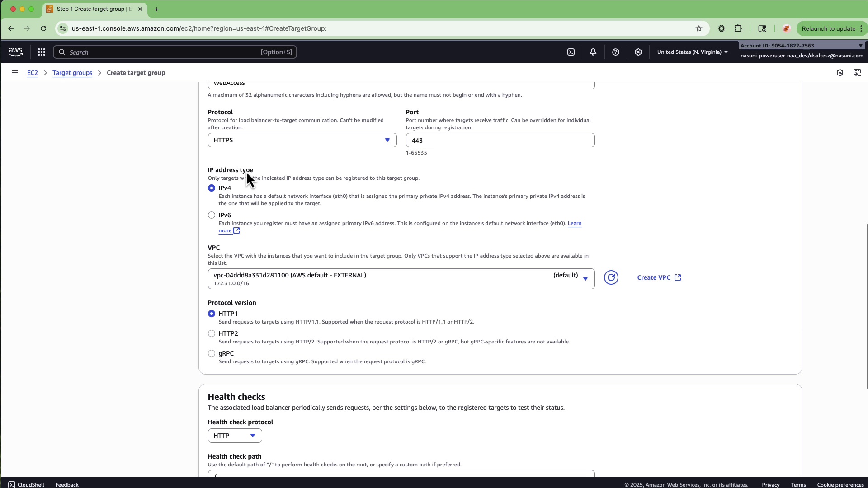Open the VPC selection dropdown

(x=401, y=278)
